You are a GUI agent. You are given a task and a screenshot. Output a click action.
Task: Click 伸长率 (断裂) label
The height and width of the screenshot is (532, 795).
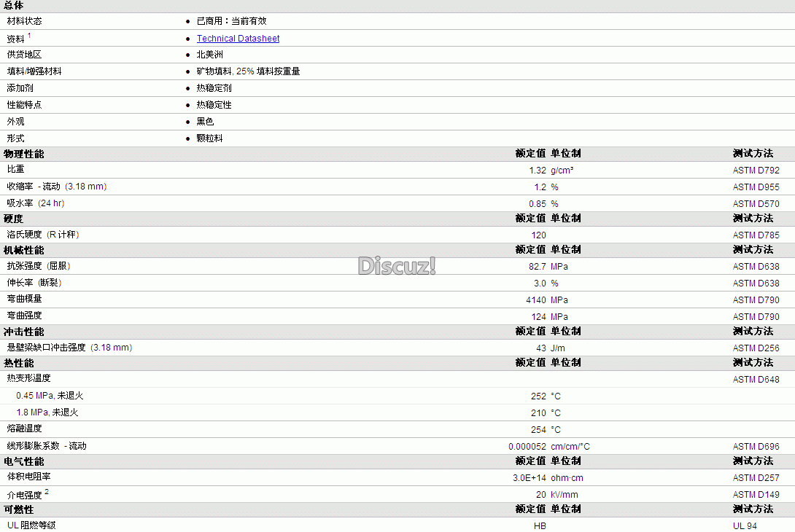[34, 283]
